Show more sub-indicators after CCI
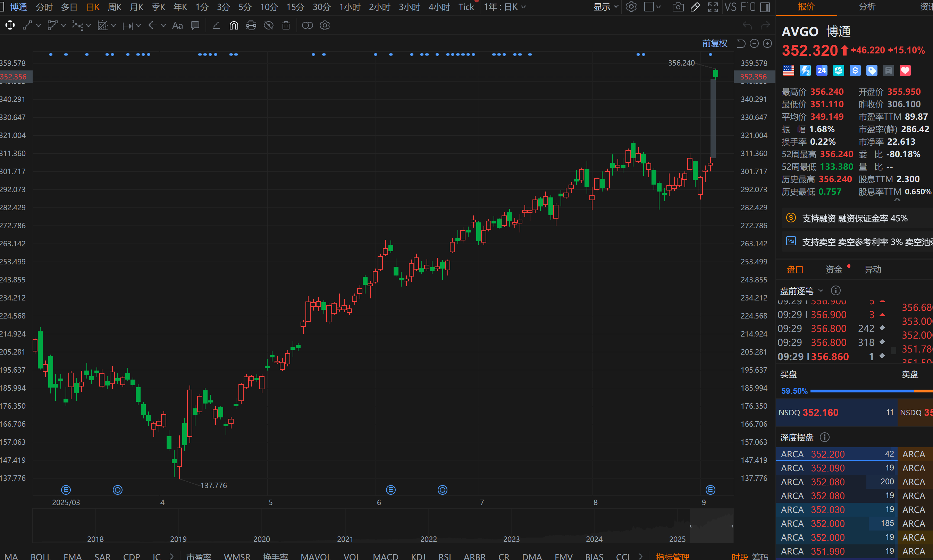933x560 pixels. pos(640,556)
